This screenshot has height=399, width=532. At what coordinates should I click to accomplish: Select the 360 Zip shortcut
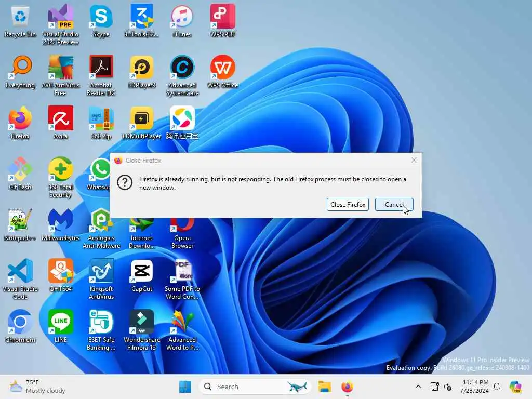tap(101, 124)
